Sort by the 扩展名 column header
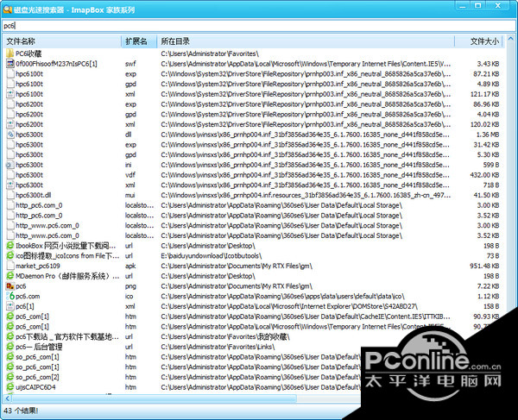This screenshot has width=518, height=420. click(x=139, y=41)
